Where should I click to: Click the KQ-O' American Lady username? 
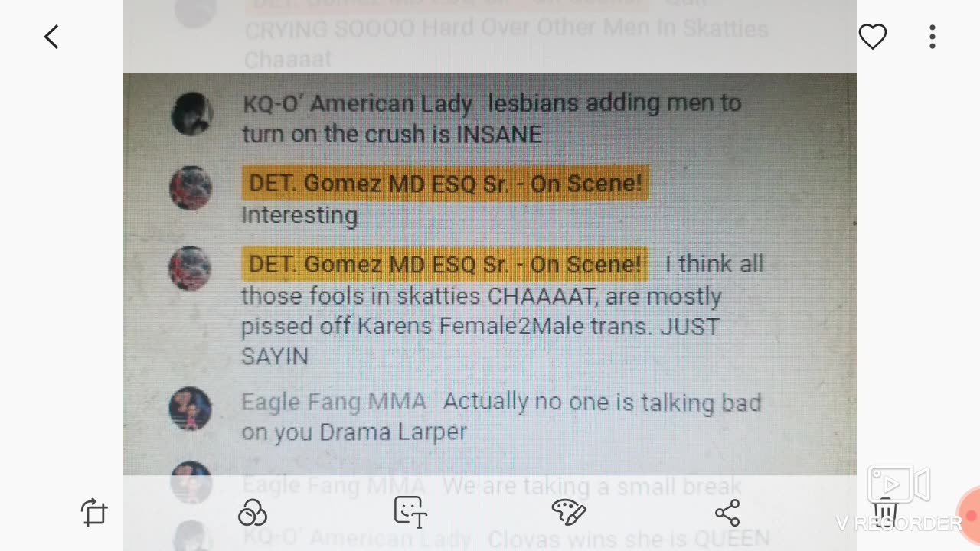[358, 103]
